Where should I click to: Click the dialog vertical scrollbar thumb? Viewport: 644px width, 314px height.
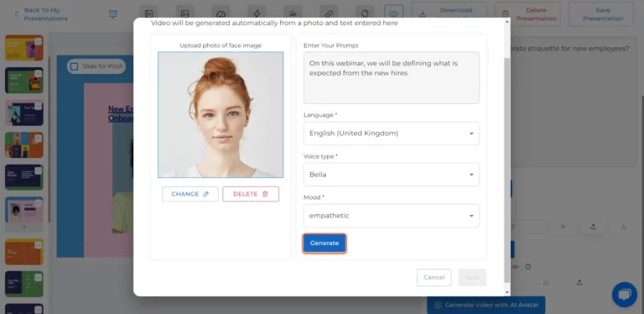point(506,170)
